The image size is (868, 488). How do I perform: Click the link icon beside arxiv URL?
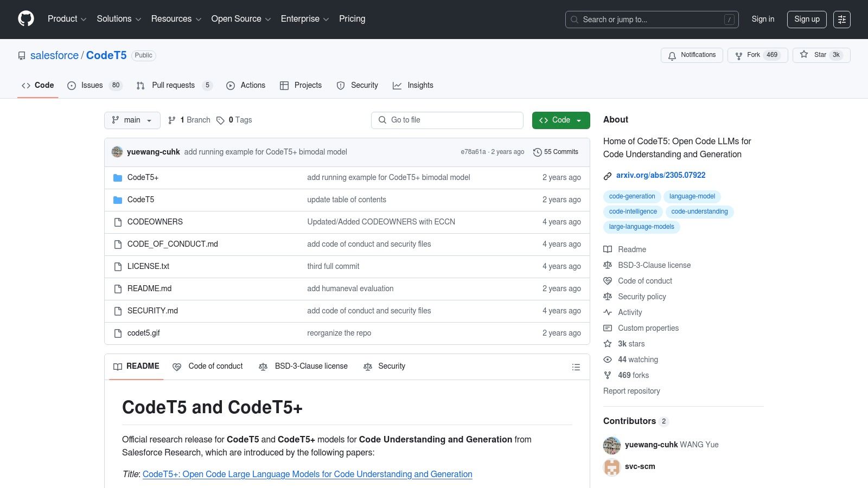(x=608, y=176)
